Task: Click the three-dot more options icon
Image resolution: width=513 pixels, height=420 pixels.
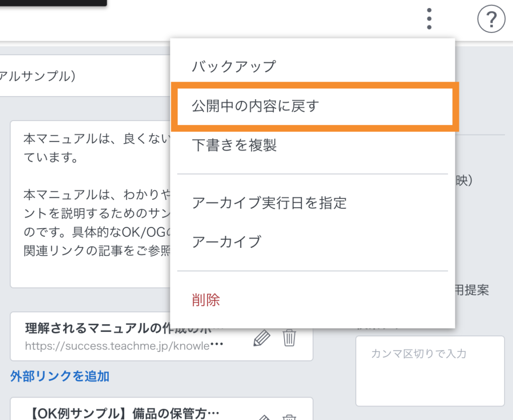Action: pos(428,19)
